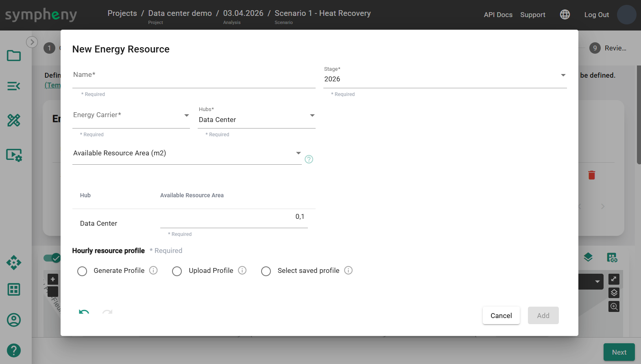
Task: Open the API Docs link
Action: pyautogui.click(x=498, y=15)
